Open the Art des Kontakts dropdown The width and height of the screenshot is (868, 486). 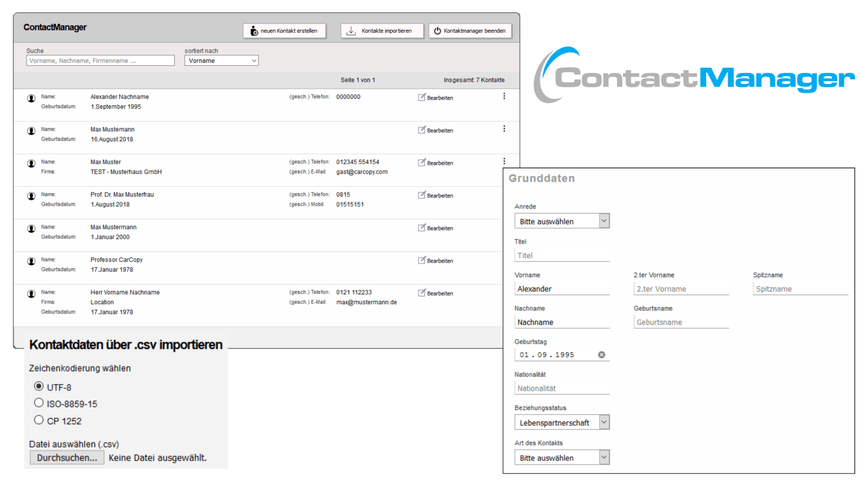562,458
